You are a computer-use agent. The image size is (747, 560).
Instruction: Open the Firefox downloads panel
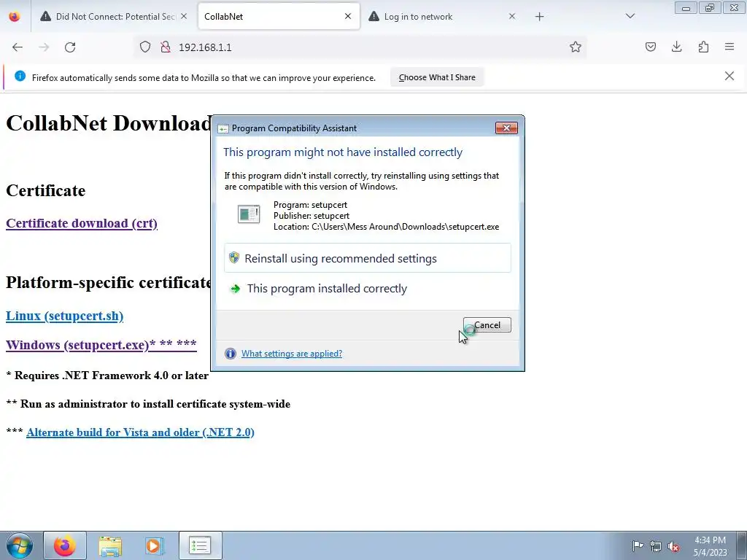(676, 47)
